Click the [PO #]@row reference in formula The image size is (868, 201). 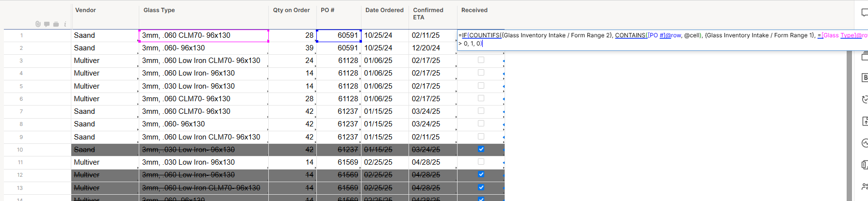pyautogui.click(x=665, y=35)
